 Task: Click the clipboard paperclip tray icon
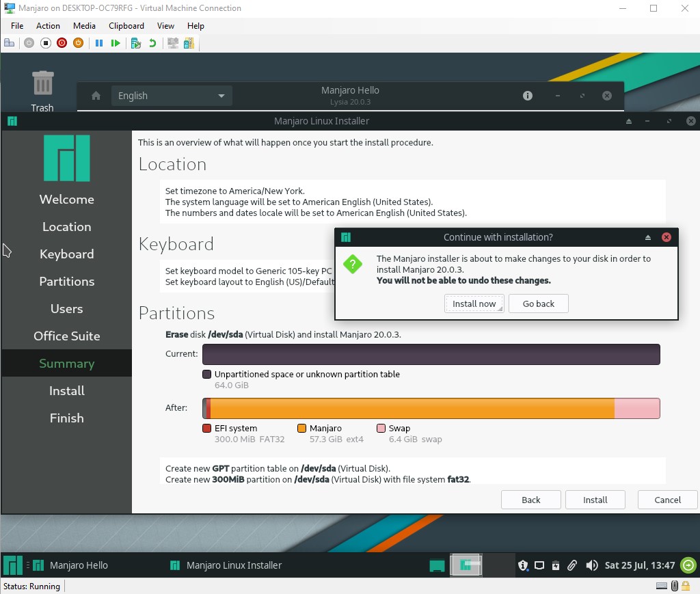click(x=573, y=565)
